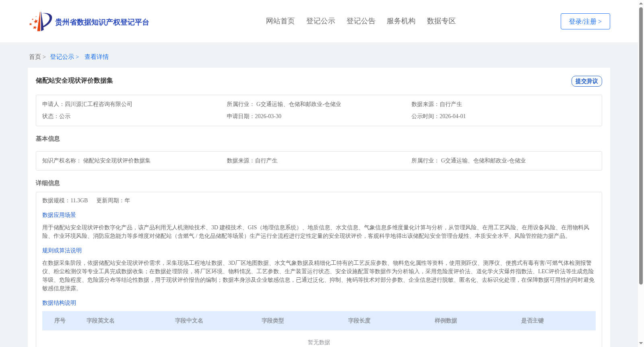Click the 序号 column header
The height and width of the screenshot is (347, 644).
pos(60,320)
